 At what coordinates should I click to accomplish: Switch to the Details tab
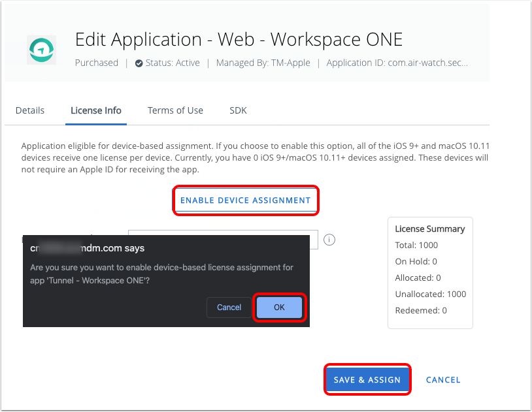(30, 110)
